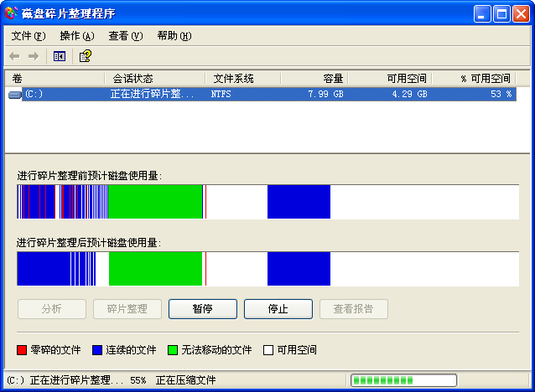Click the after-defragmentation disk usage map
The image size is (535, 392).
[x=267, y=269]
